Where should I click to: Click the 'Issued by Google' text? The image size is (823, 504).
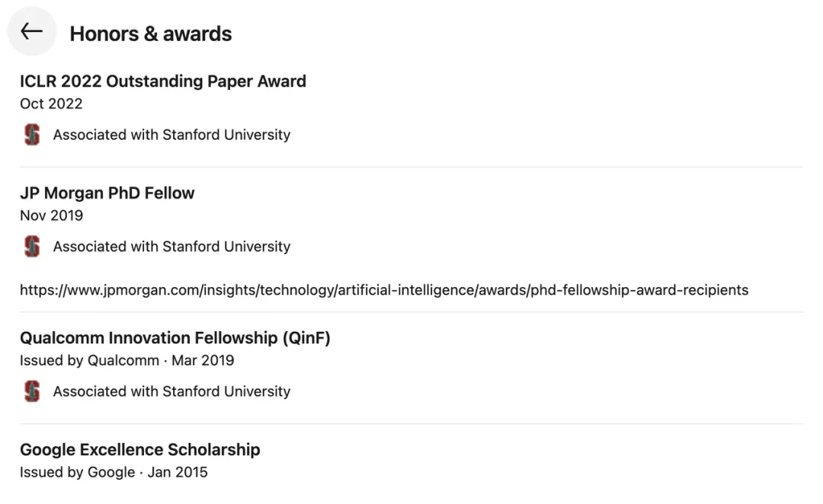(x=77, y=472)
